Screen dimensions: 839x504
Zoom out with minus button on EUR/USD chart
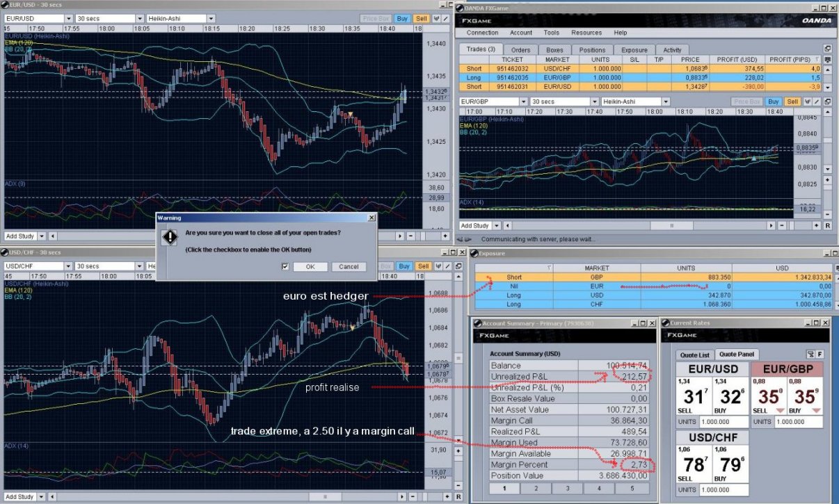point(411,236)
